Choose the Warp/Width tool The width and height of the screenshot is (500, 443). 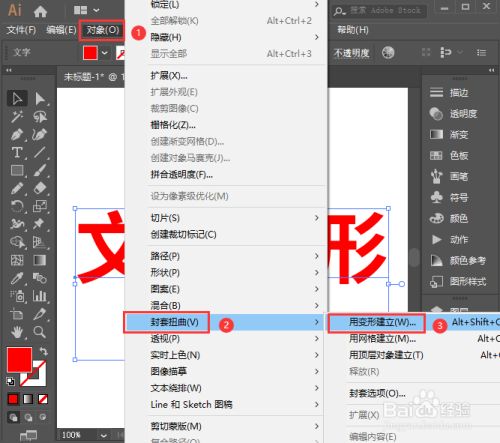pos(17,224)
